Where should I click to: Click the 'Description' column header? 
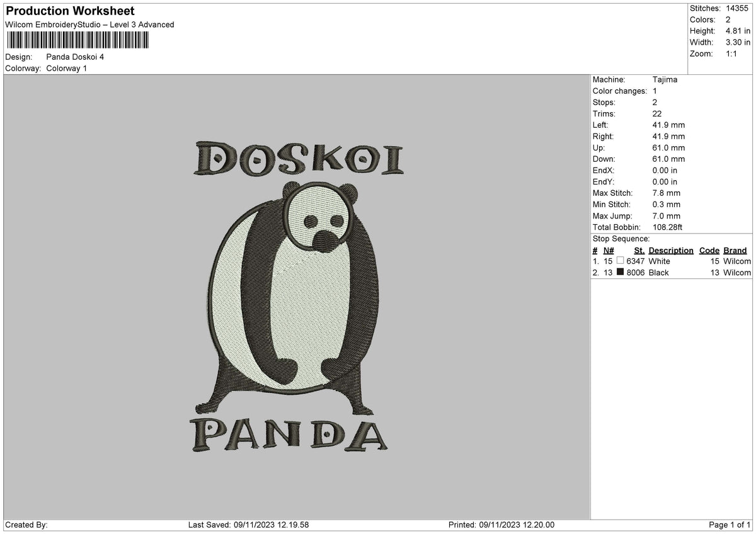click(x=671, y=250)
